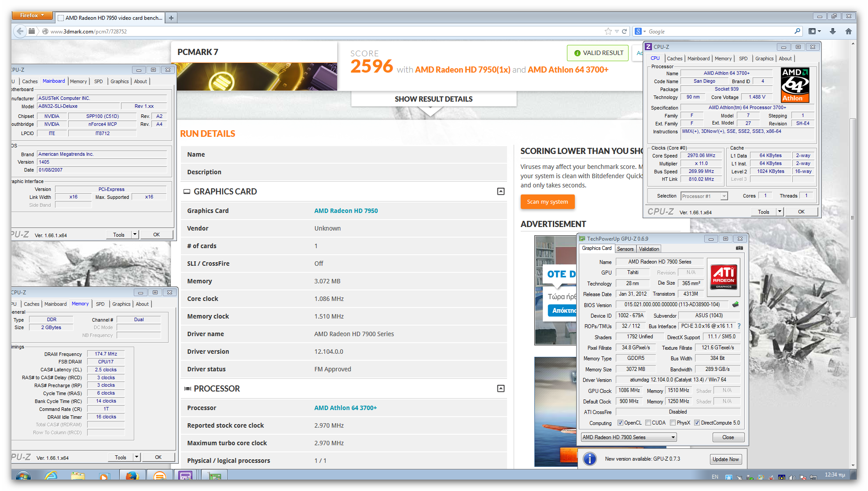Select the AMD Radeon HD 7950 browser tab
Image resolution: width=868 pixels, height=491 pixels.
(110, 18)
